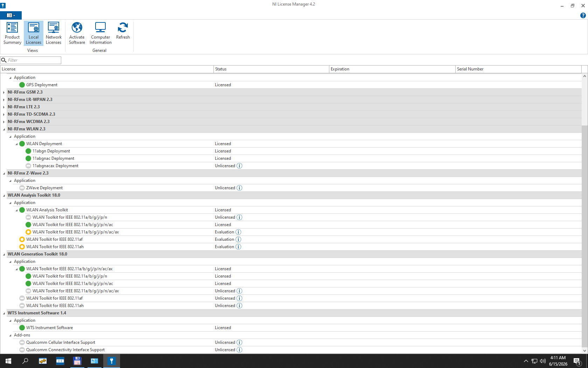Click info icon for WLAN Analysis 802.11a/b/g/j/p/n
Image resolution: width=588 pixels, height=368 pixels.
[239, 217]
